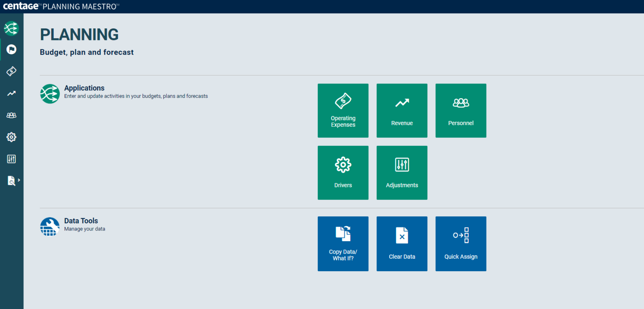Select the drivers gear icon in sidebar

point(12,137)
